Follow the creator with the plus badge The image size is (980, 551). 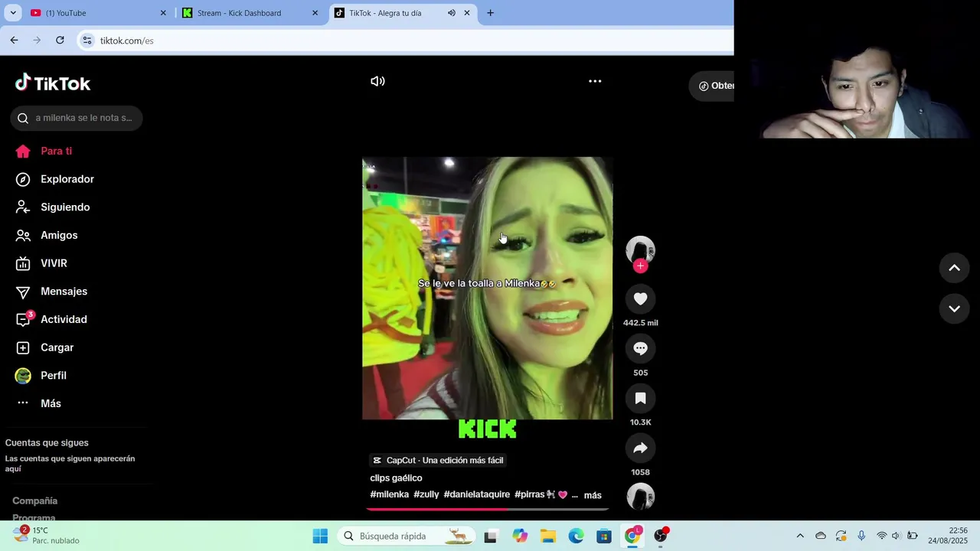pyautogui.click(x=641, y=266)
